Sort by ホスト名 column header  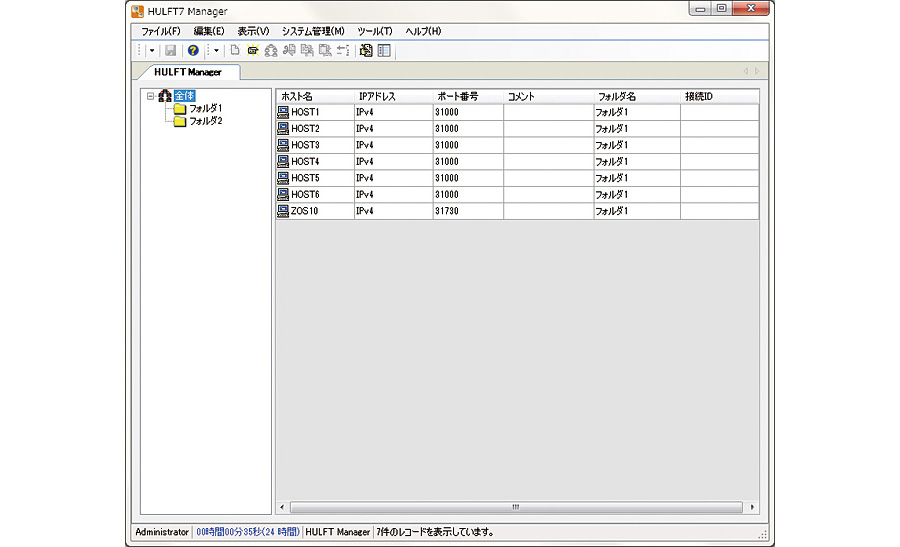coord(296,96)
